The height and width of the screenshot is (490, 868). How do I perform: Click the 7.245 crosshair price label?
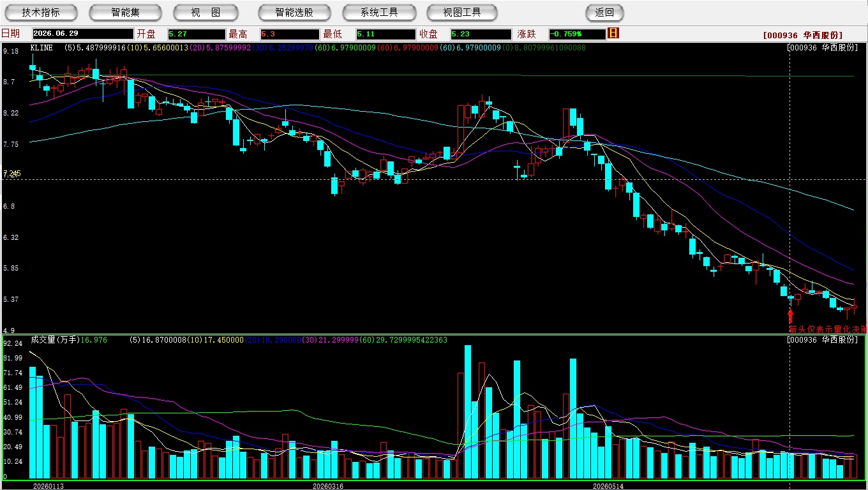coord(12,174)
